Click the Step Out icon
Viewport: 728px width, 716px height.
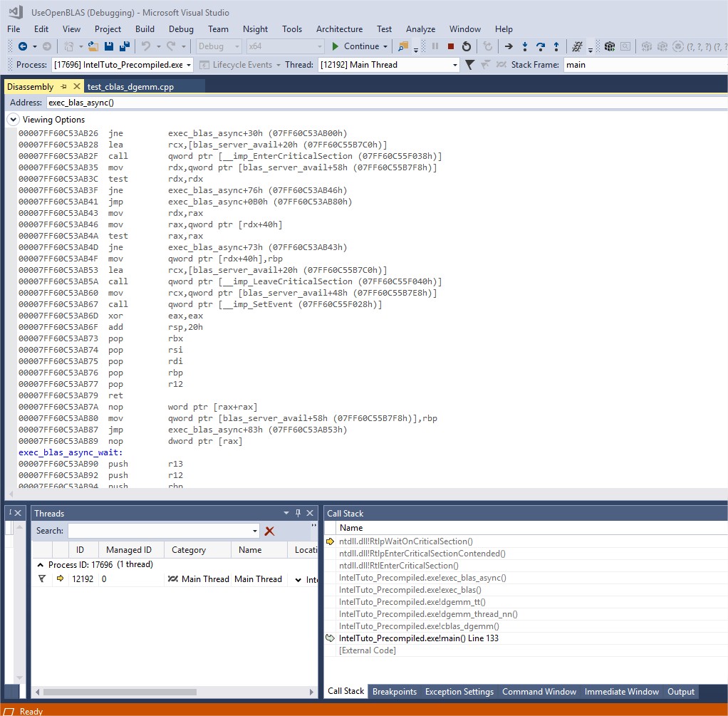(x=556, y=46)
